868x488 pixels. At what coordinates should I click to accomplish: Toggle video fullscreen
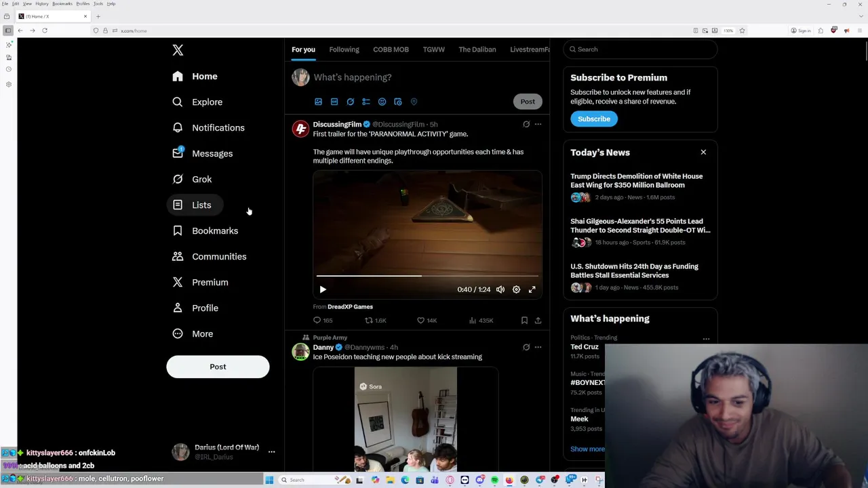tap(532, 290)
